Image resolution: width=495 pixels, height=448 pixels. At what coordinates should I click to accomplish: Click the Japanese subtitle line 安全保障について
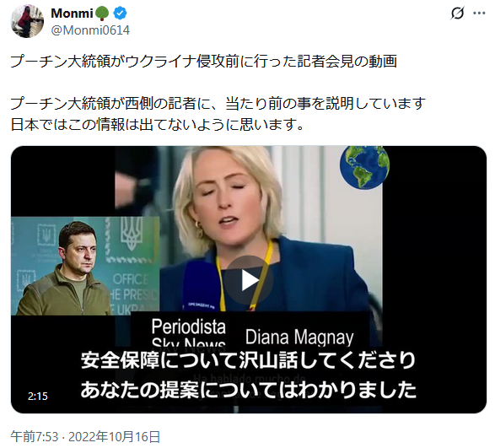[248, 360]
